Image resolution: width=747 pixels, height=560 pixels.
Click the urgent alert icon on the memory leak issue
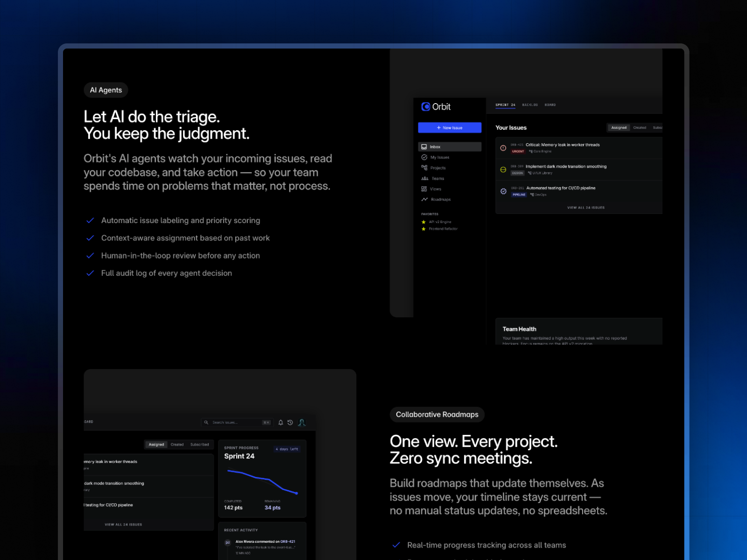503,148
